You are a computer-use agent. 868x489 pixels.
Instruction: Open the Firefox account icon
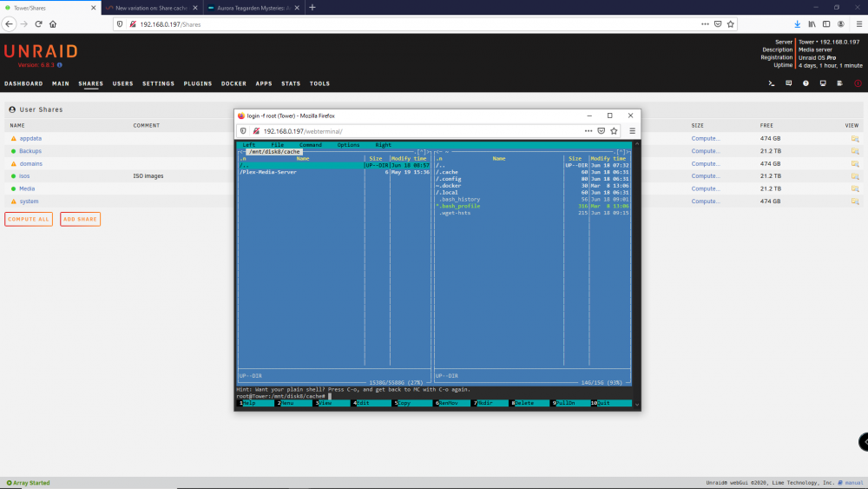tap(841, 23)
